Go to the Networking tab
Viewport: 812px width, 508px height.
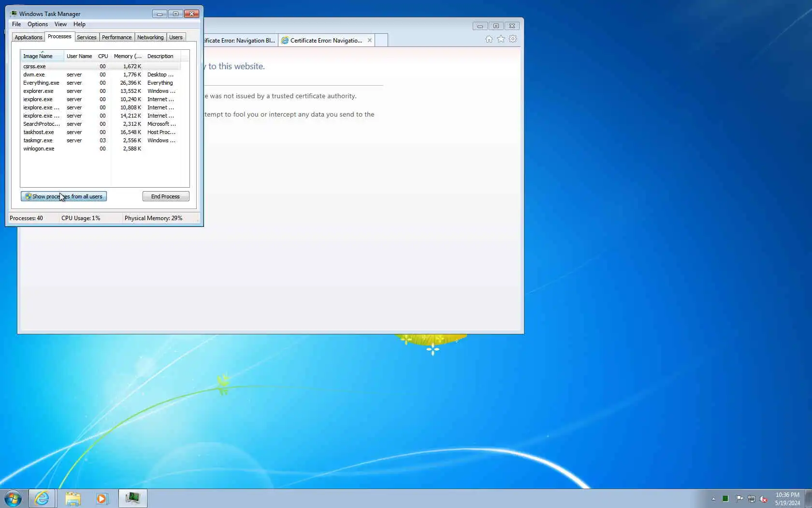(150, 37)
